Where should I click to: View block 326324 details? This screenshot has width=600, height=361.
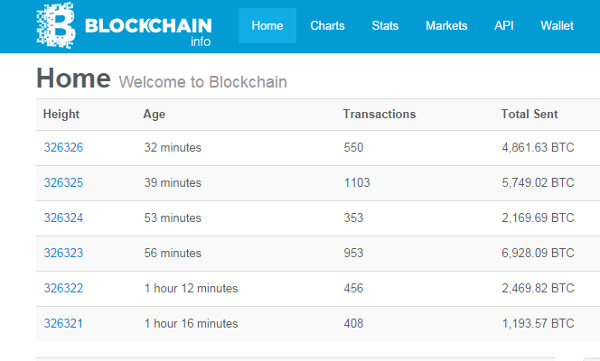[x=64, y=218]
